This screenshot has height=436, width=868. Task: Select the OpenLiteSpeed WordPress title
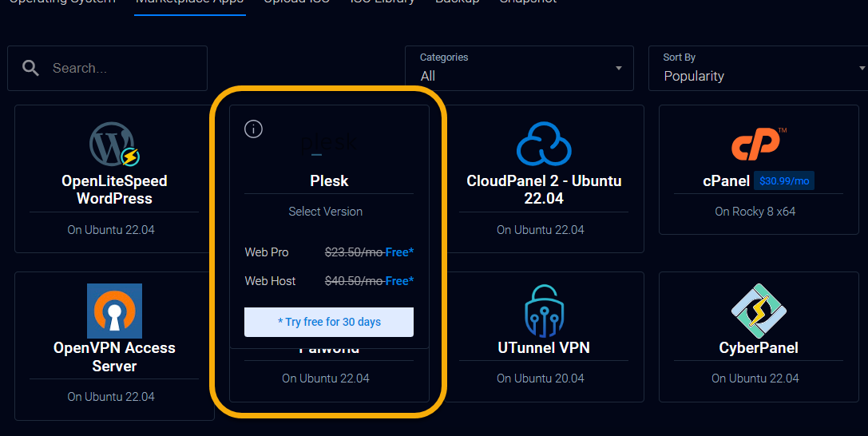(114, 190)
